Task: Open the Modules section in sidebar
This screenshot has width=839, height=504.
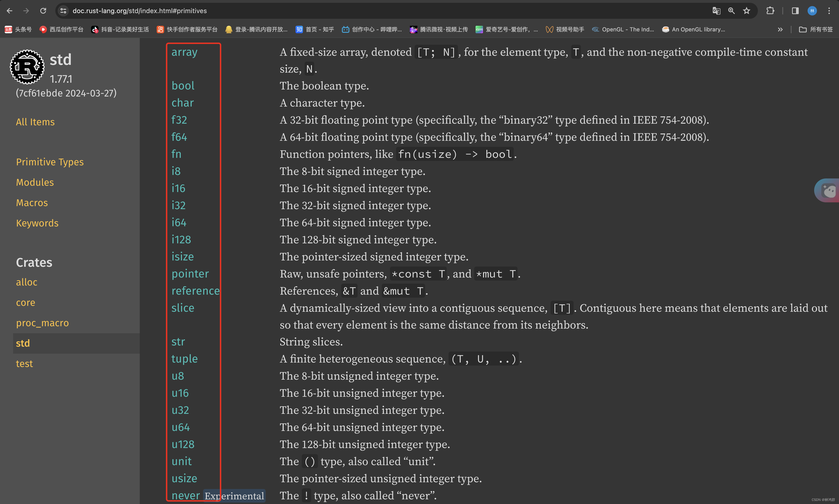Action: click(35, 182)
